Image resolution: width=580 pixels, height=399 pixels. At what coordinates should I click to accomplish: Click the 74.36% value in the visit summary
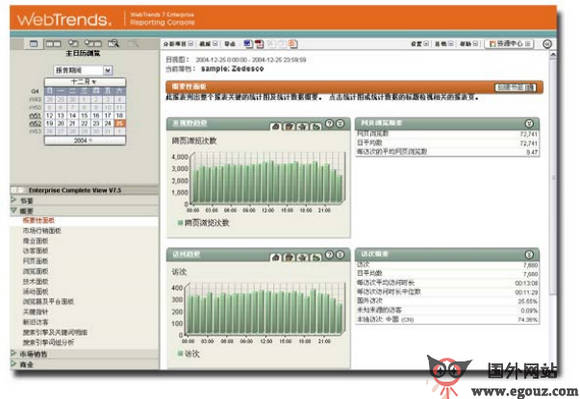pos(527,319)
